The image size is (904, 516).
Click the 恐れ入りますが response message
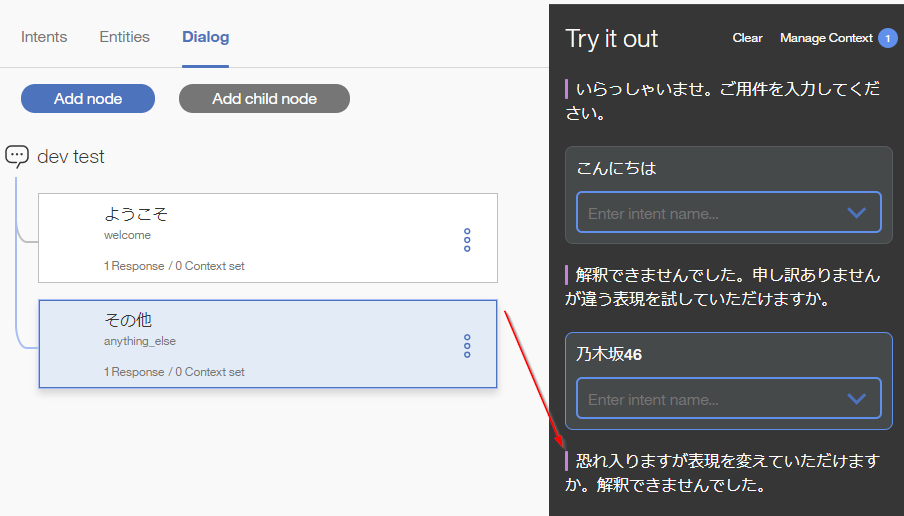[x=723, y=473]
